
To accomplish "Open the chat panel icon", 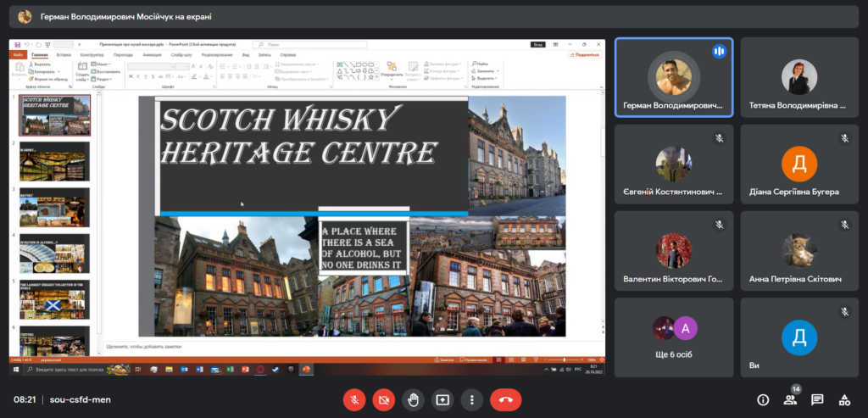I will [817, 399].
